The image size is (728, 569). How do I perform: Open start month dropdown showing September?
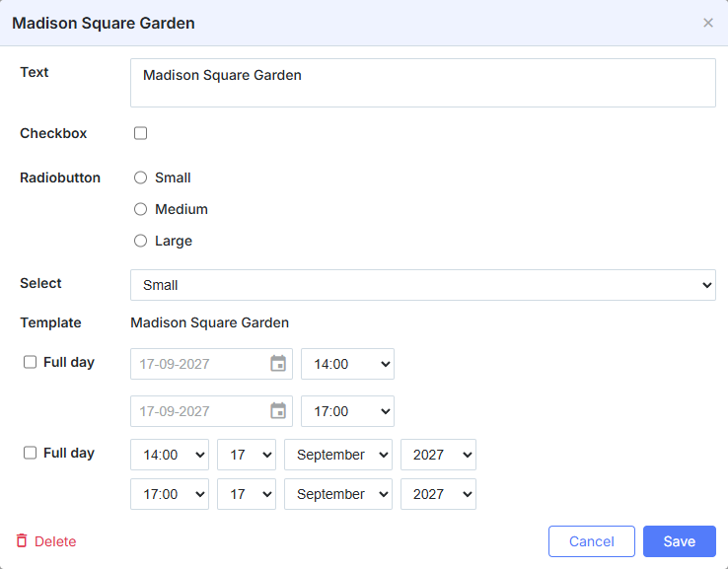click(x=338, y=455)
